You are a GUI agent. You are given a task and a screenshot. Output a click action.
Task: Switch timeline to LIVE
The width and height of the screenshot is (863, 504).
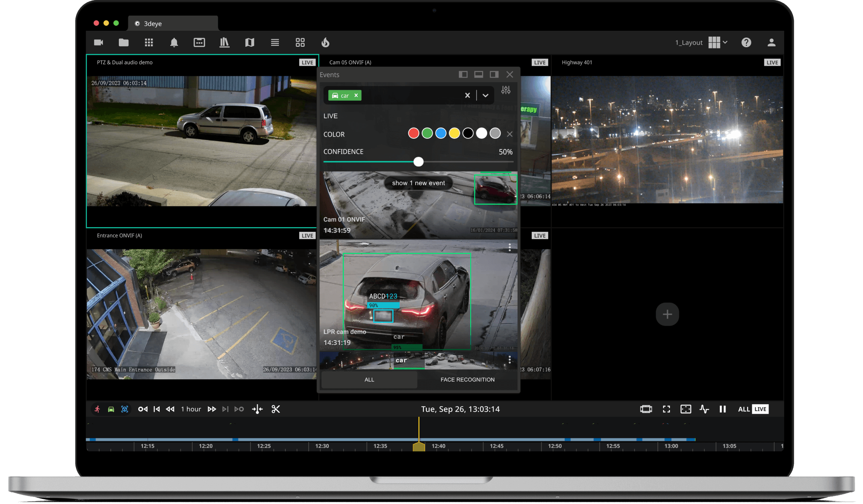pos(760,409)
